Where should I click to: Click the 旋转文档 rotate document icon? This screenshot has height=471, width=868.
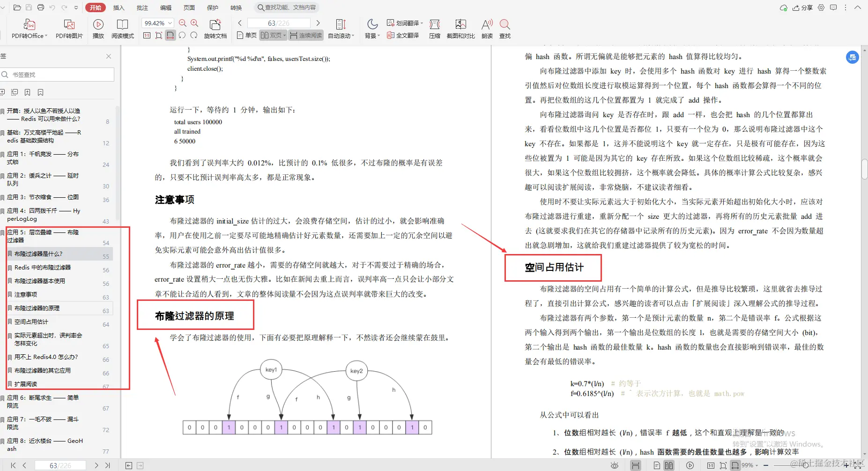pos(215,29)
